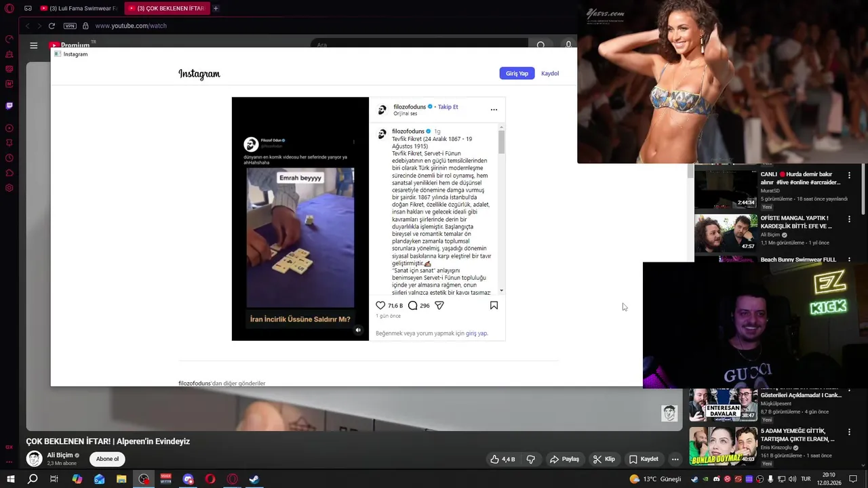Click the Takip Et follow link
The width and height of the screenshot is (868, 488).
pos(448,107)
